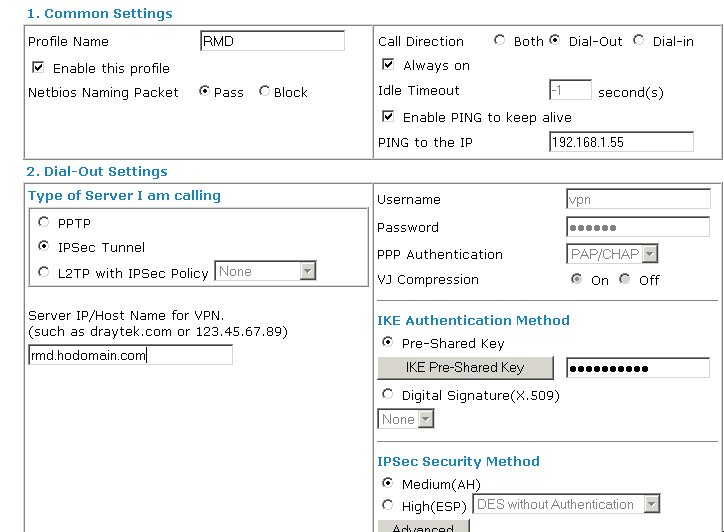Image resolution: width=724 pixels, height=532 pixels.
Task: Click the Idle Timeout field
Action: [570, 90]
